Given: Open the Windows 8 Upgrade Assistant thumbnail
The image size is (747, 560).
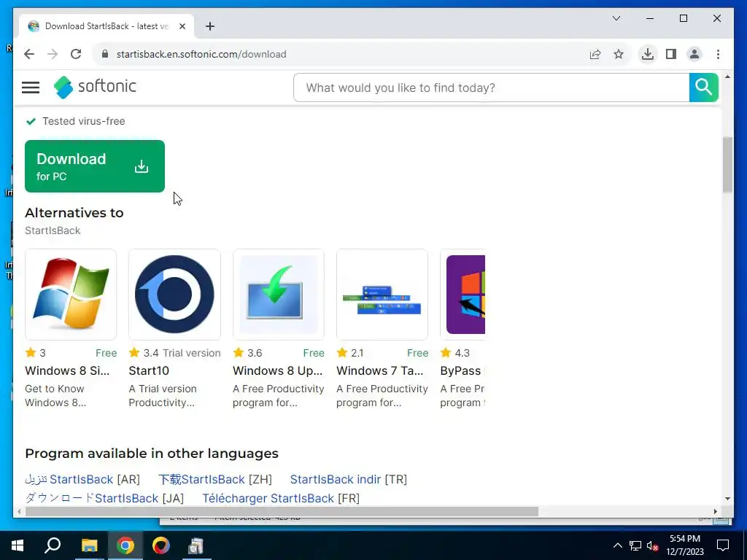Looking at the screenshot, I should click(x=279, y=295).
